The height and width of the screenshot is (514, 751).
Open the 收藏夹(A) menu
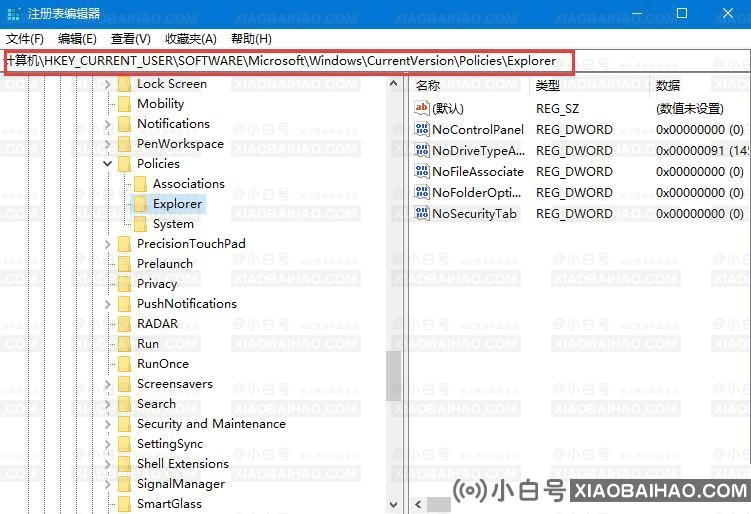(191, 39)
